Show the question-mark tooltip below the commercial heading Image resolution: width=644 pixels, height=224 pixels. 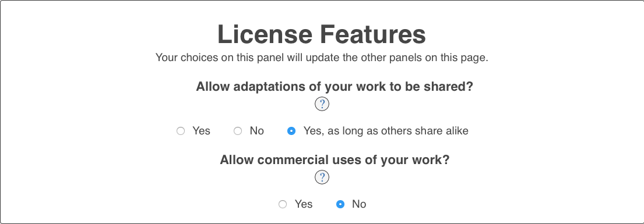[x=322, y=177]
